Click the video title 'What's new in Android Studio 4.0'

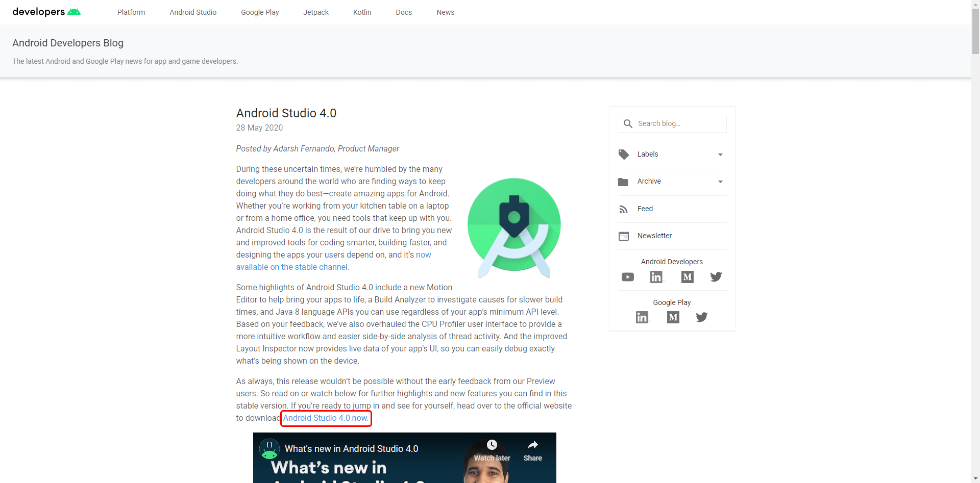pyautogui.click(x=352, y=449)
